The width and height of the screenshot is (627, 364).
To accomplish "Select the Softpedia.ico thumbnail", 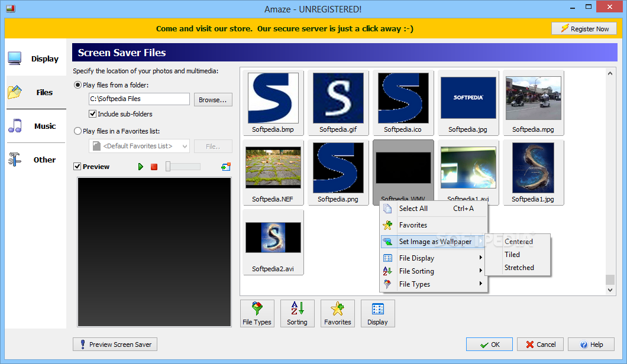I will 403,103.
